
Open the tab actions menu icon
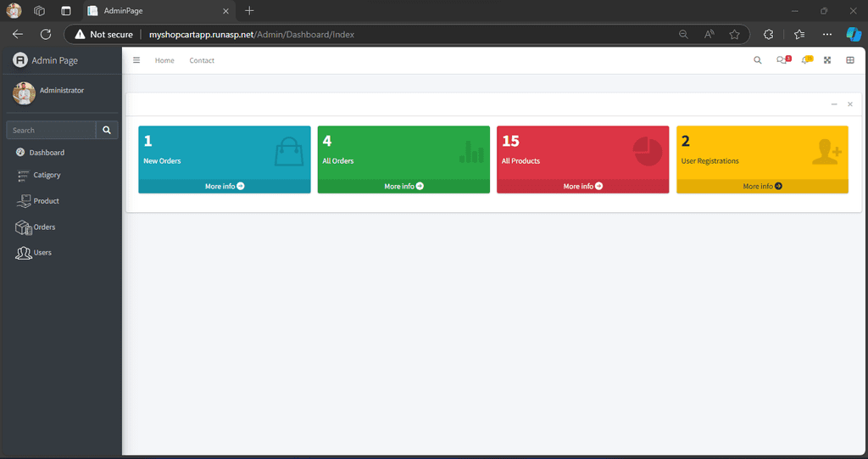(x=66, y=10)
